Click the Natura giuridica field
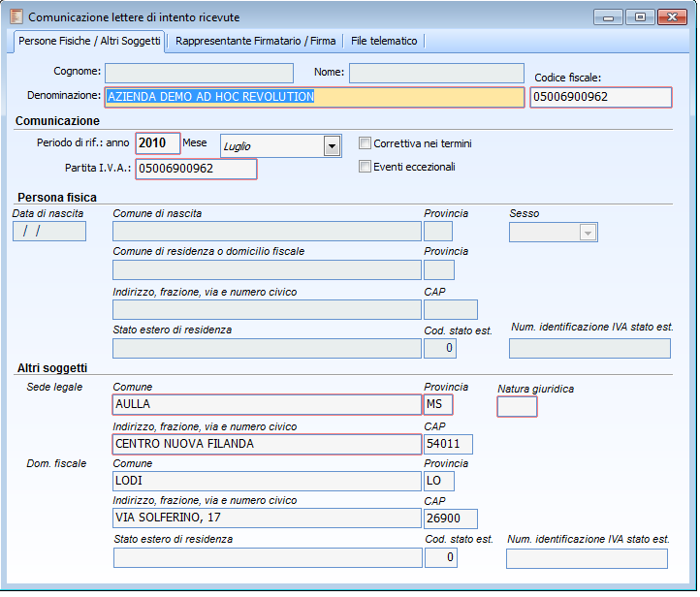700x597 pixels. [517, 407]
